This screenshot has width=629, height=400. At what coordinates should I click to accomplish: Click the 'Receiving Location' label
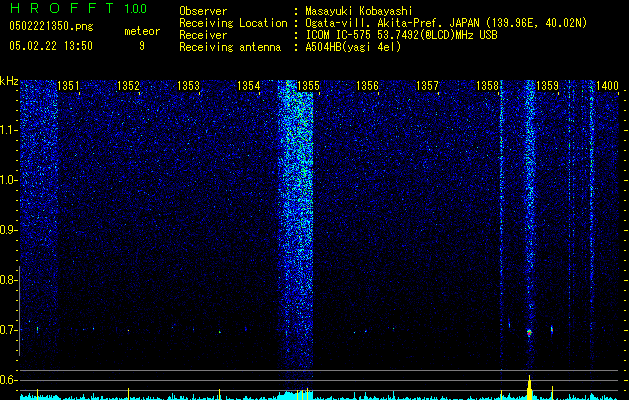[233, 23]
